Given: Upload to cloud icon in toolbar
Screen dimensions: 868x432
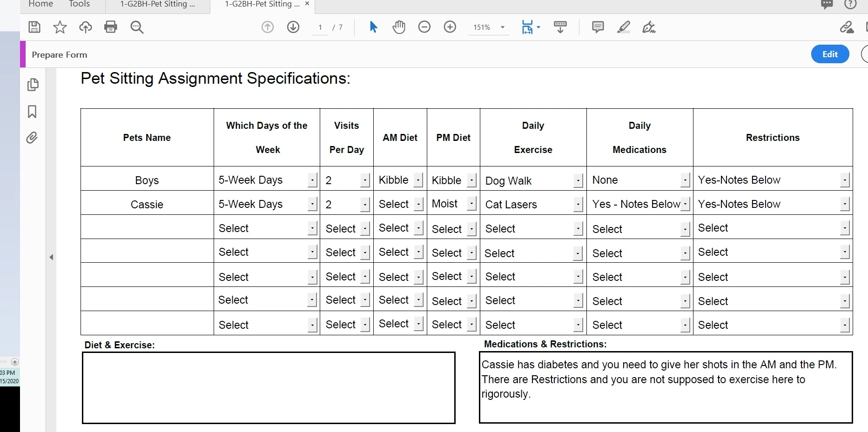Looking at the screenshot, I should pos(85,27).
